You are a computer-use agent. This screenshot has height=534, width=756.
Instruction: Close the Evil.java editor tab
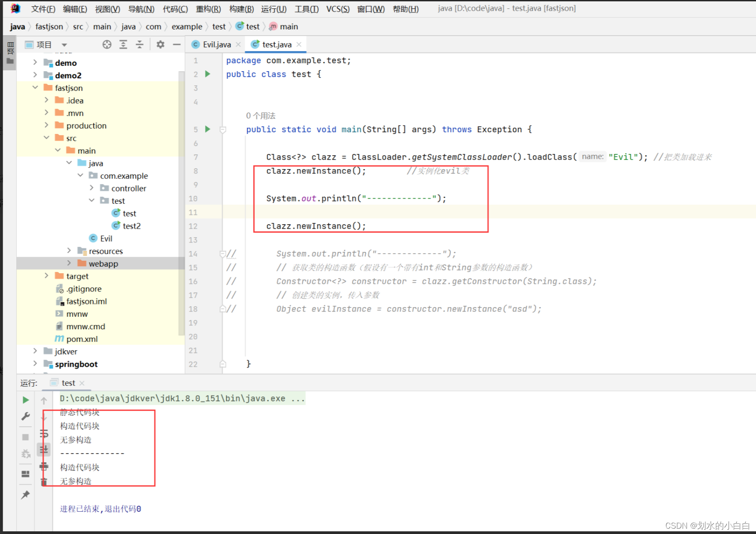(x=238, y=44)
